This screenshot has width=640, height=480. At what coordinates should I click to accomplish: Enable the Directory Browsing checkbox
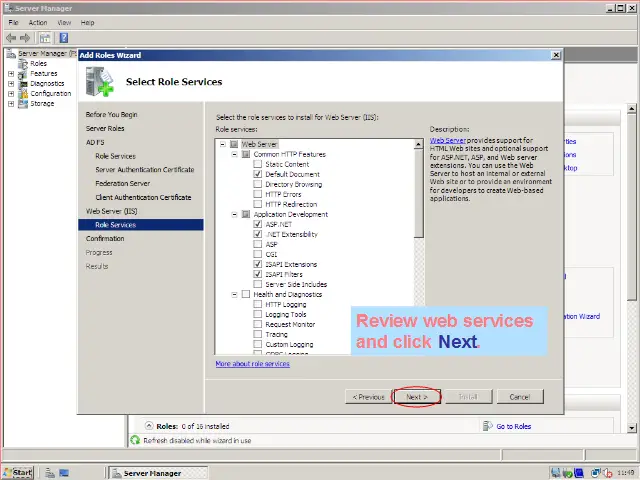258,184
